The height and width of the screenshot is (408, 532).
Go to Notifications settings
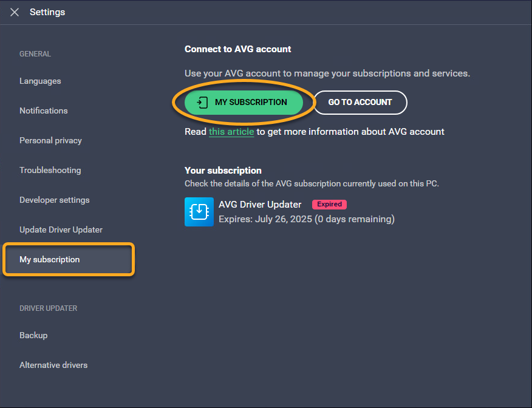pos(44,111)
